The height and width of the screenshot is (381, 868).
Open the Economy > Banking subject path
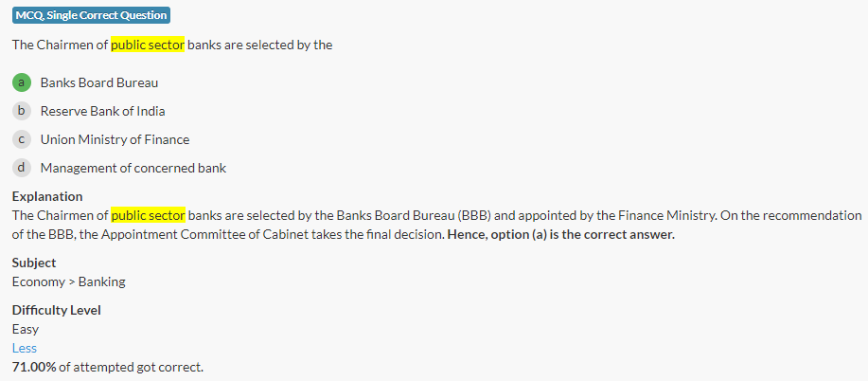[68, 281]
